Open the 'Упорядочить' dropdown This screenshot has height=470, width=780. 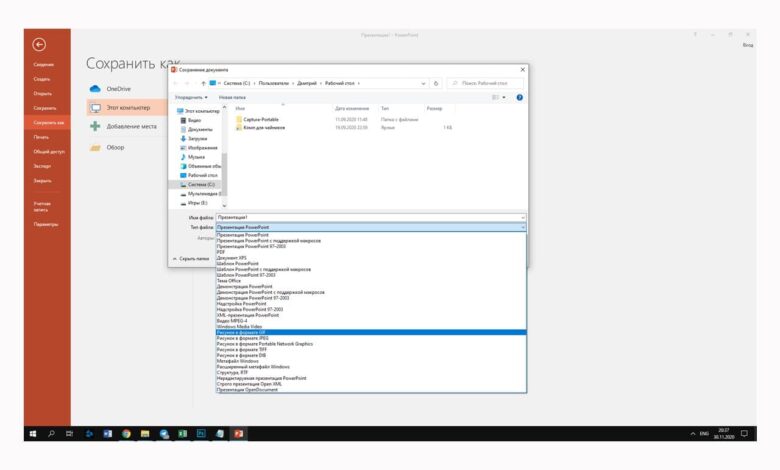coord(191,97)
